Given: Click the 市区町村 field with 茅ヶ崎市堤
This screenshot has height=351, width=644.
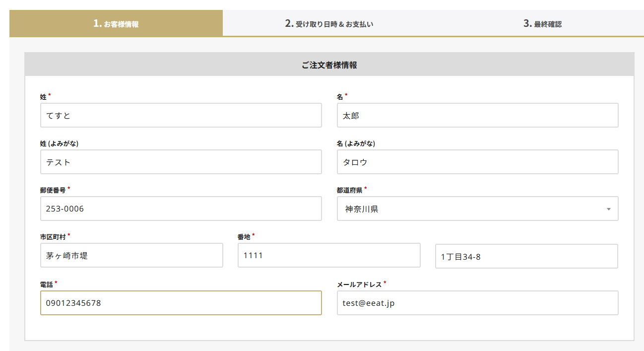Looking at the screenshot, I should pos(131,256).
